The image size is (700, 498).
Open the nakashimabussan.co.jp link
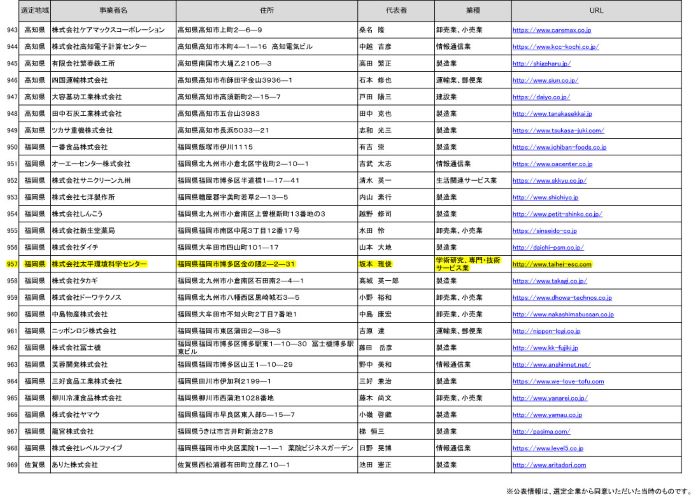(563, 314)
